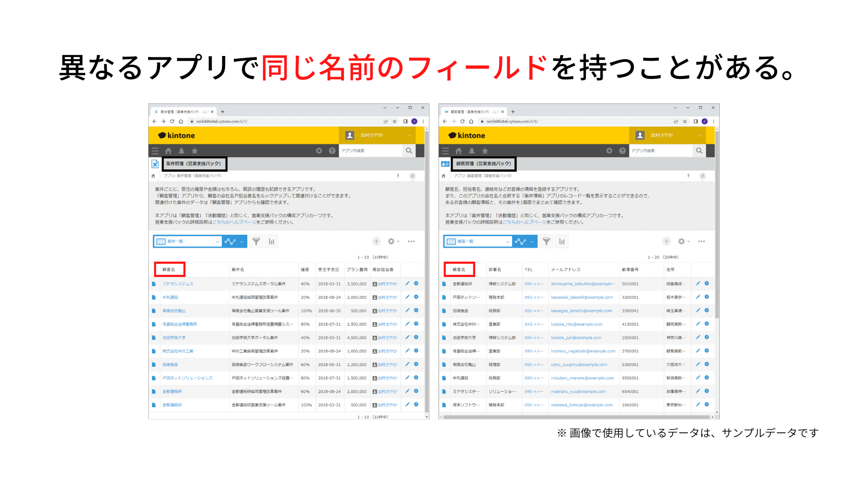Screen dimensions: 868x488
Task: Toggle the info icon on 顧客管理 page
Action: pyautogui.click(x=702, y=176)
